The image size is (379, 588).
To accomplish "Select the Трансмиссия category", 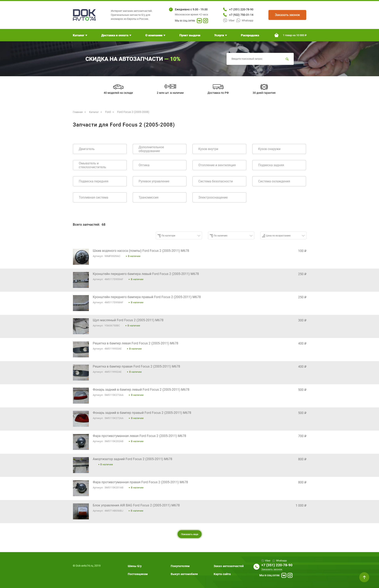I will (x=159, y=197).
